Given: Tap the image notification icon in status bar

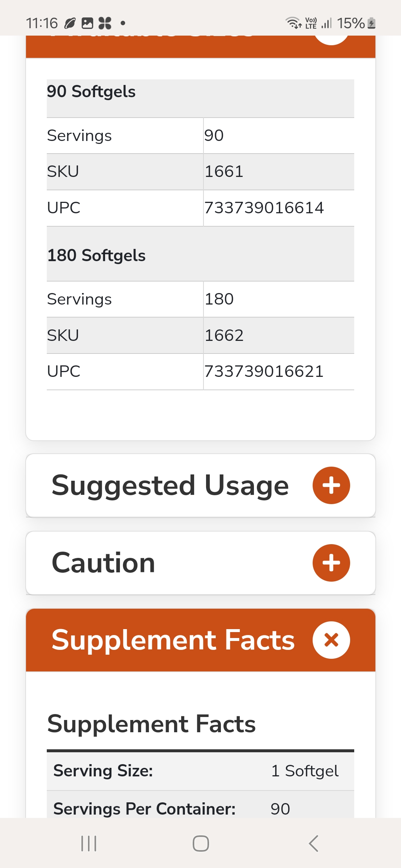Looking at the screenshot, I should 87,23.
